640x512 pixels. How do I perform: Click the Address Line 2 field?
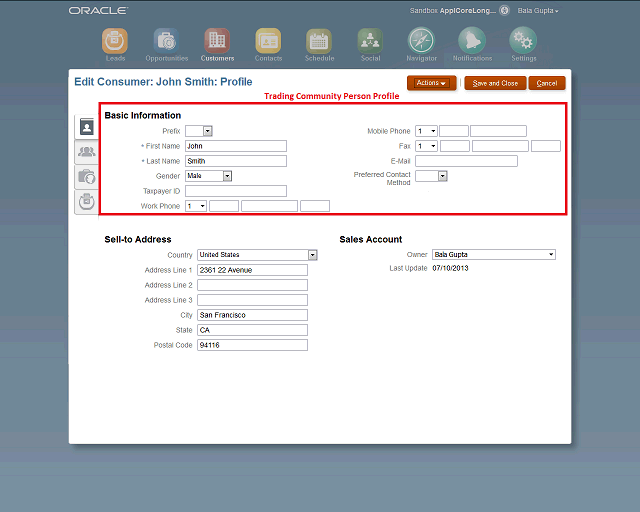click(x=252, y=285)
